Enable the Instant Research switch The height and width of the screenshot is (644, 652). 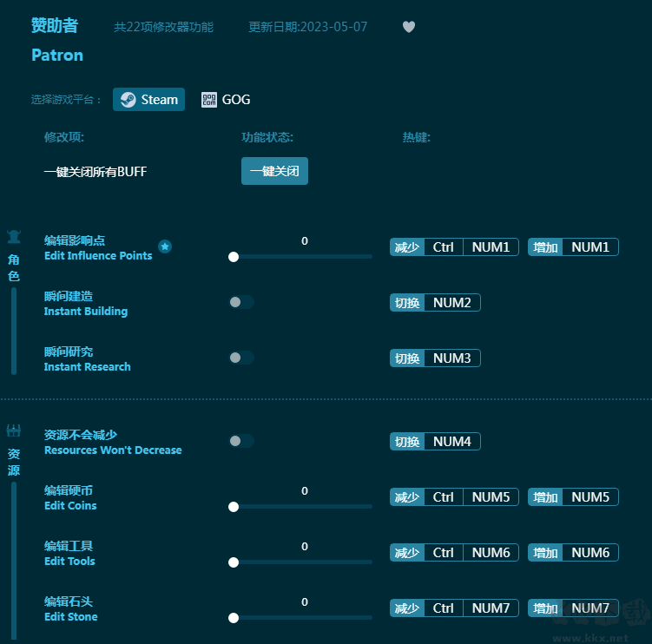point(240,358)
